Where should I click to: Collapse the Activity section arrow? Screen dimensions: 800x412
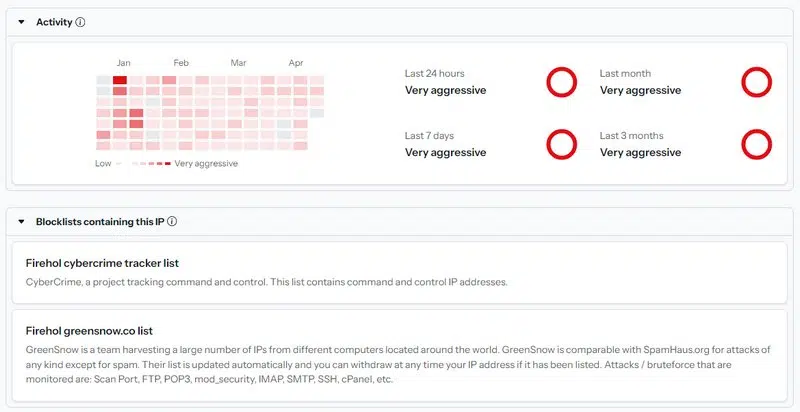pyautogui.click(x=21, y=22)
